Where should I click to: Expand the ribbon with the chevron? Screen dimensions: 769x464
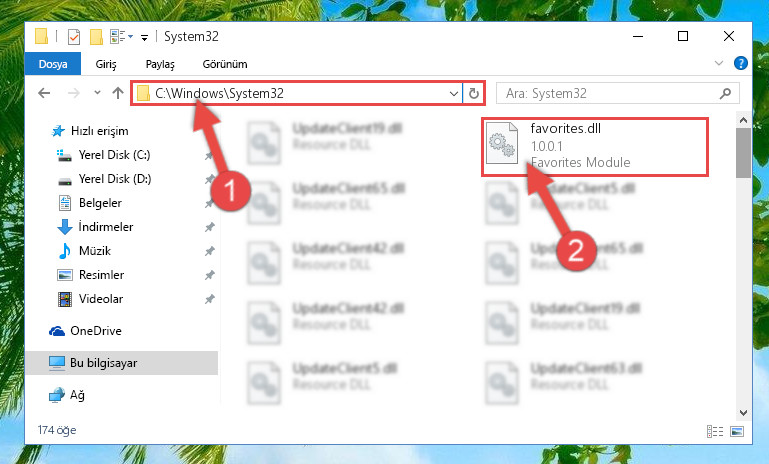click(x=719, y=63)
